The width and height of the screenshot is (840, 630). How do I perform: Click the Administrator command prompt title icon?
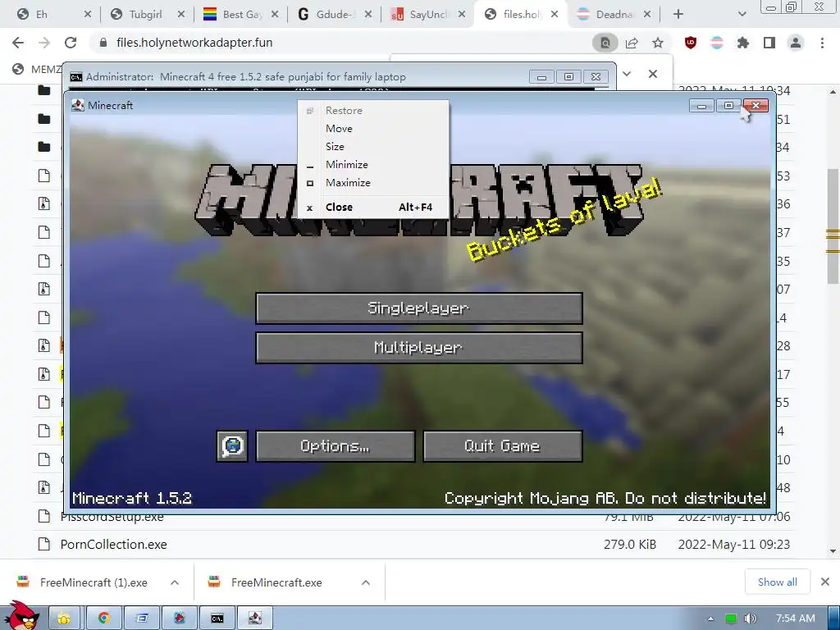[x=76, y=76]
